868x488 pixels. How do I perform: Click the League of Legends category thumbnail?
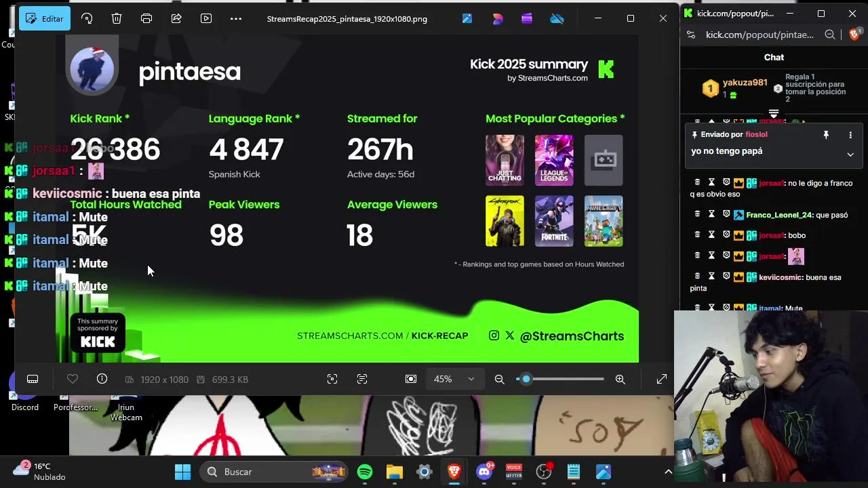pos(554,160)
